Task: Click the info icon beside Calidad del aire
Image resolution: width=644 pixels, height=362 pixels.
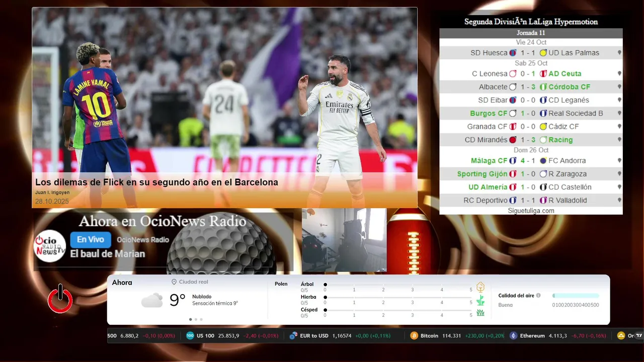Action: pyautogui.click(x=538, y=296)
